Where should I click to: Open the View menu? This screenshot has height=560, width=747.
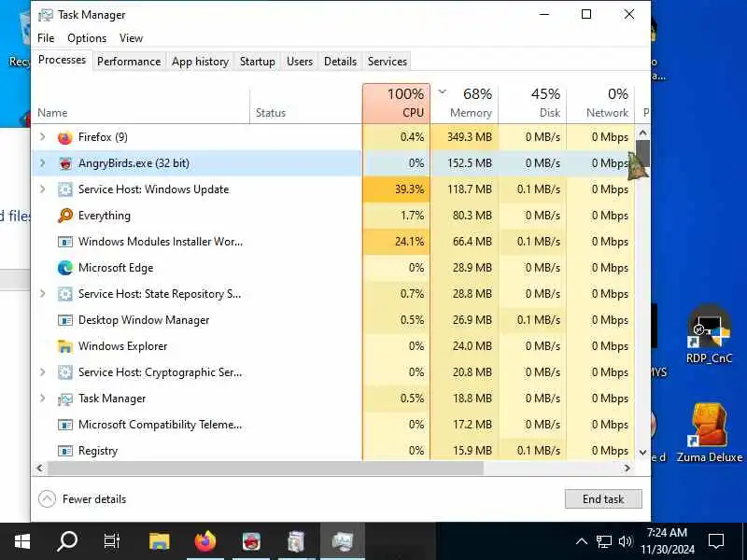click(x=131, y=38)
